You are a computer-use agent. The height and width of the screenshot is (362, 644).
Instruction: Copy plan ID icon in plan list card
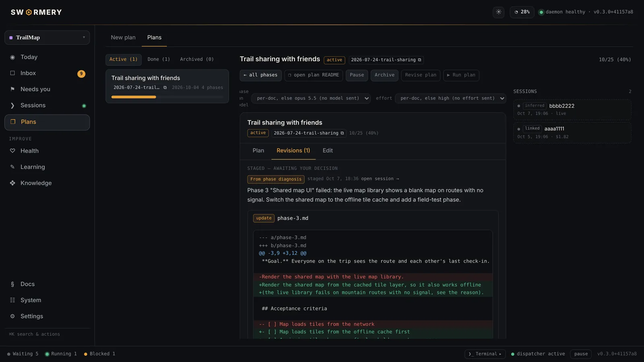[x=165, y=87]
